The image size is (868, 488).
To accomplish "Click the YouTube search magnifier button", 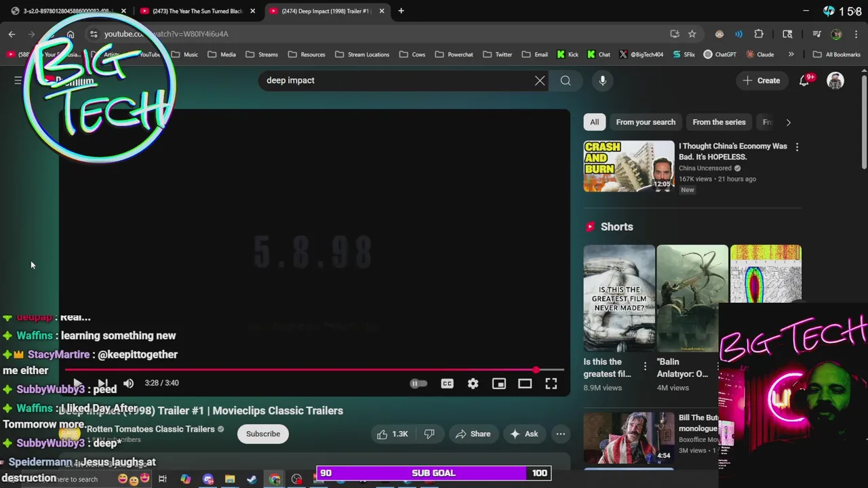I will point(566,81).
